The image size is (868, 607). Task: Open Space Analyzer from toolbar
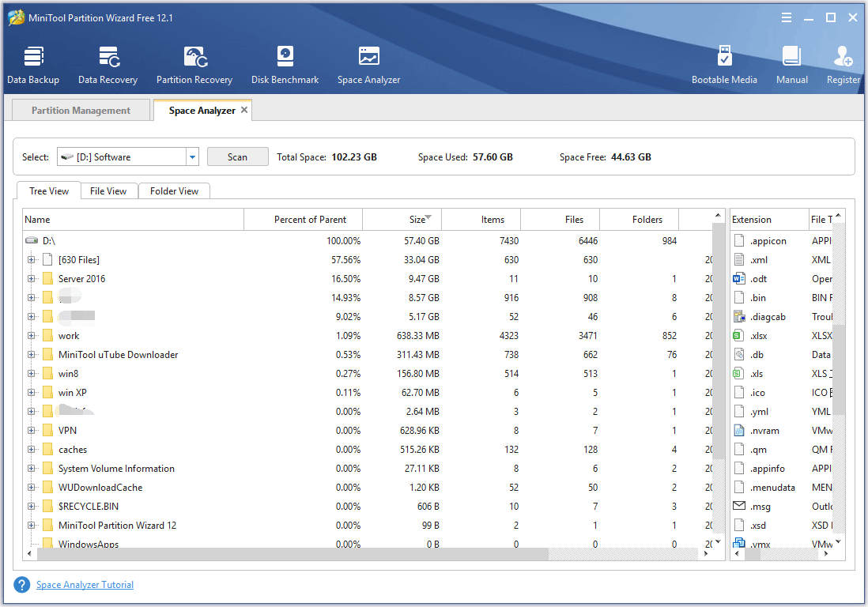pyautogui.click(x=368, y=65)
